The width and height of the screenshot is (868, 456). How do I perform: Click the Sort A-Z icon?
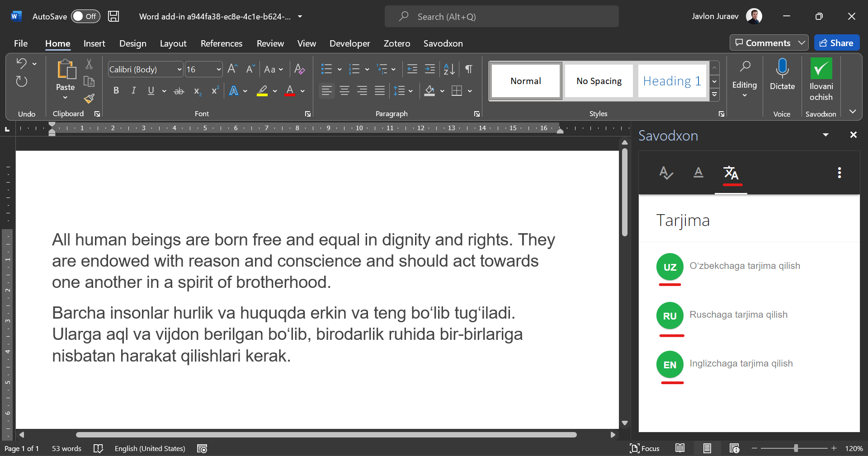[x=449, y=69]
